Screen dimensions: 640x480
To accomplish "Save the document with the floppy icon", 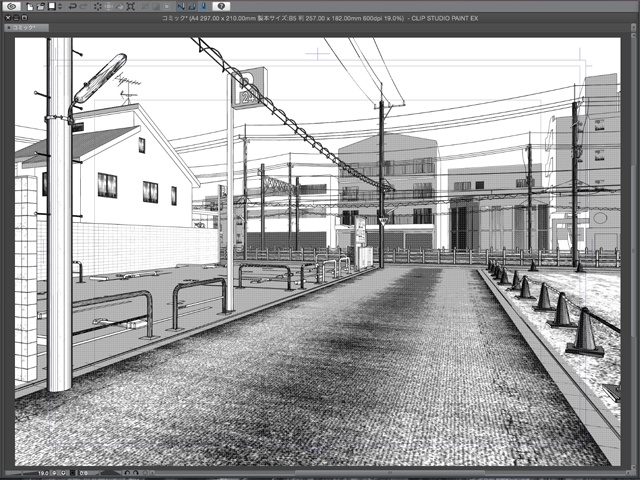I will 52,7.
